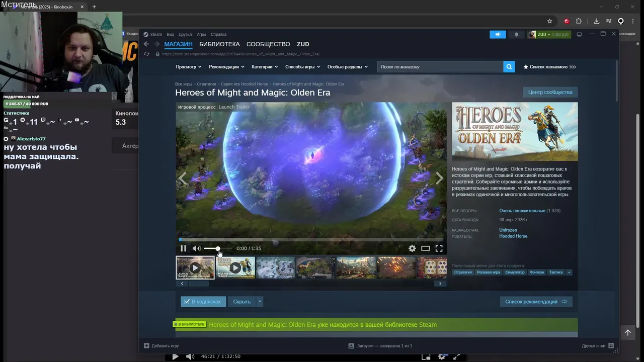Screen dimensions: 644x362
Task: Open Steam notifications bell
Action: click(x=516, y=34)
